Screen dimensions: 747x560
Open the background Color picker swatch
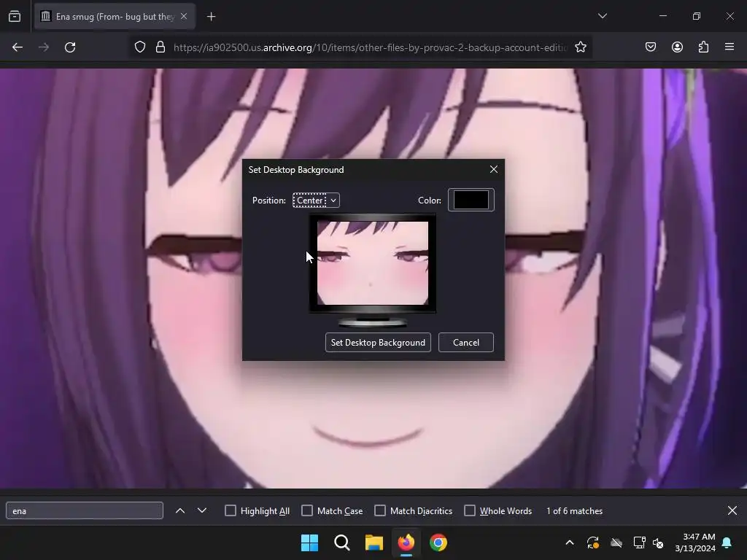pyautogui.click(x=471, y=200)
